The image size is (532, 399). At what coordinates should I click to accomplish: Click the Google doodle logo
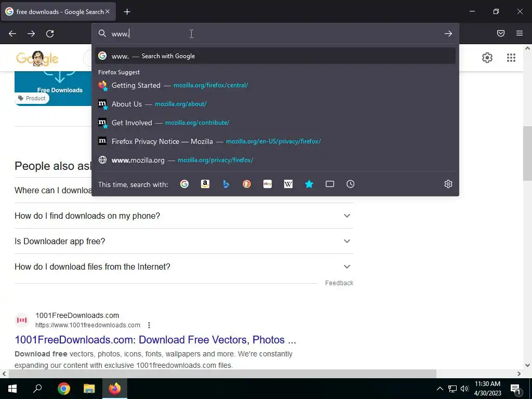point(37,58)
